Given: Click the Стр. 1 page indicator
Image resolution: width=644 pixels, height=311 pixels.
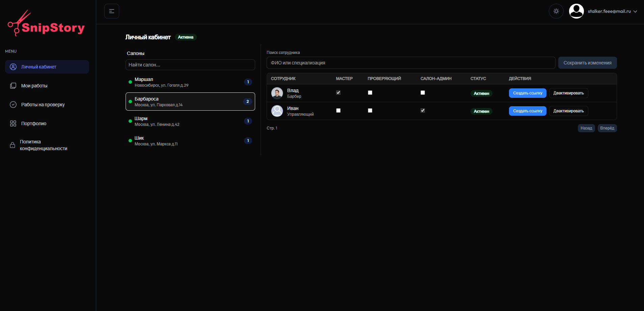Looking at the screenshot, I should tap(272, 128).
